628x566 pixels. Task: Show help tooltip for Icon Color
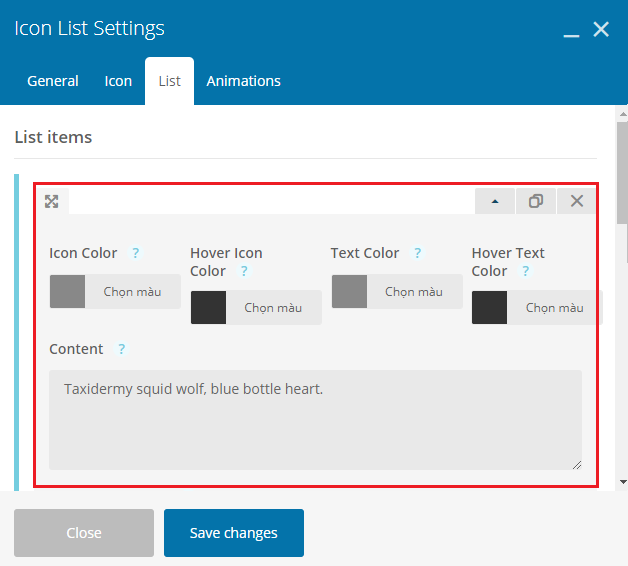[x=136, y=253]
